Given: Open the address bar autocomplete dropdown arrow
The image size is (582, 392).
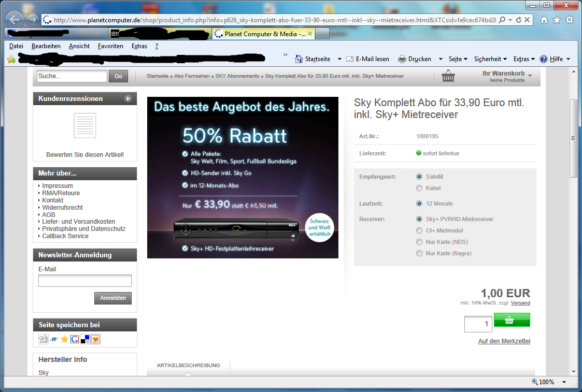Looking at the screenshot, I should (x=510, y=20).
